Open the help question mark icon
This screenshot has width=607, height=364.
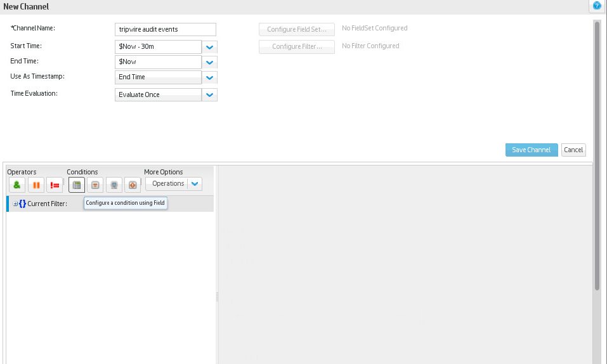597,6
